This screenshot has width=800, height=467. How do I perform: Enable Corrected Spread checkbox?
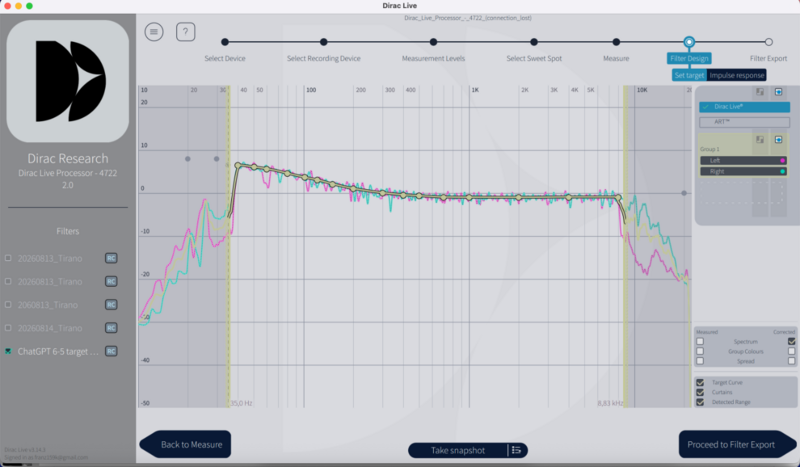(791, 361)
